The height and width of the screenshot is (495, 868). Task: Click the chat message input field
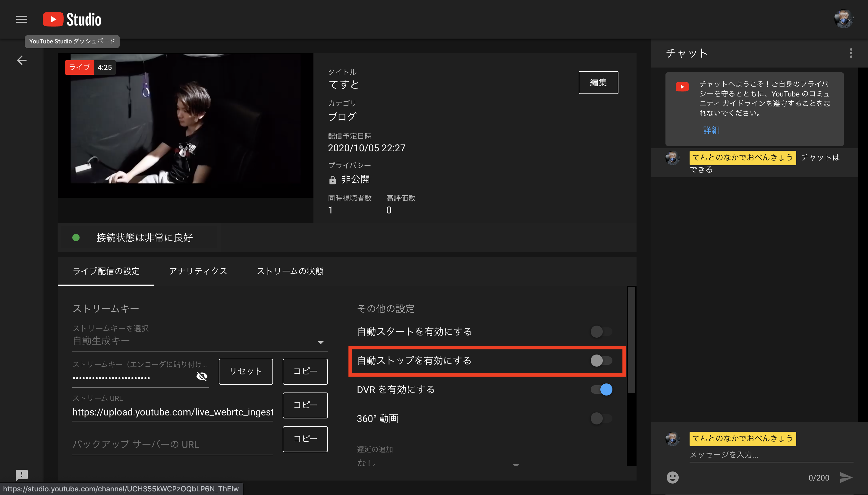tap(770, 455)
